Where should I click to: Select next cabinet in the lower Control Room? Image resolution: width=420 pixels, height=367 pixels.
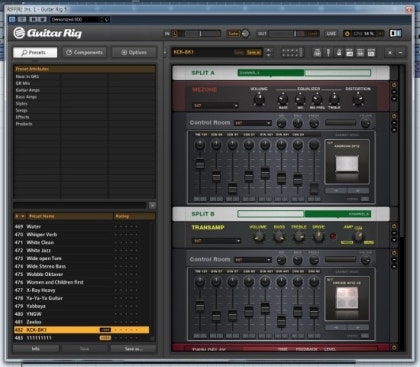[358, 328]
